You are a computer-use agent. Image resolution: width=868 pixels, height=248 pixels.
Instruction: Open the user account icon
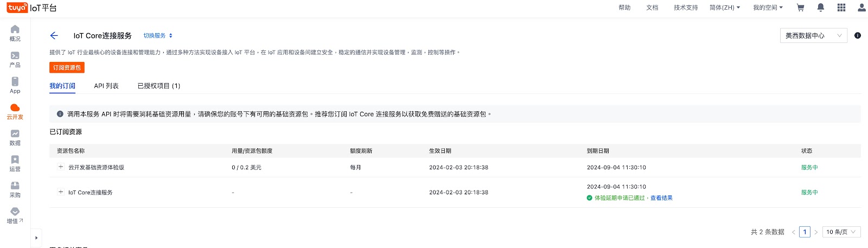click(861, 8)
